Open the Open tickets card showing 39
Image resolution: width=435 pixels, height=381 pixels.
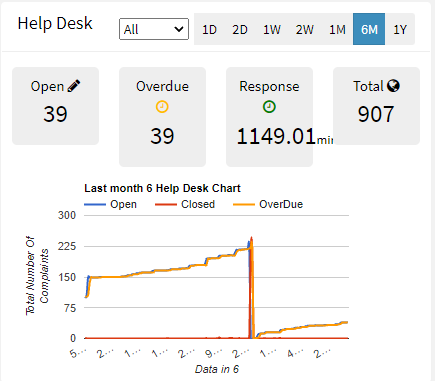pos(56,106)
